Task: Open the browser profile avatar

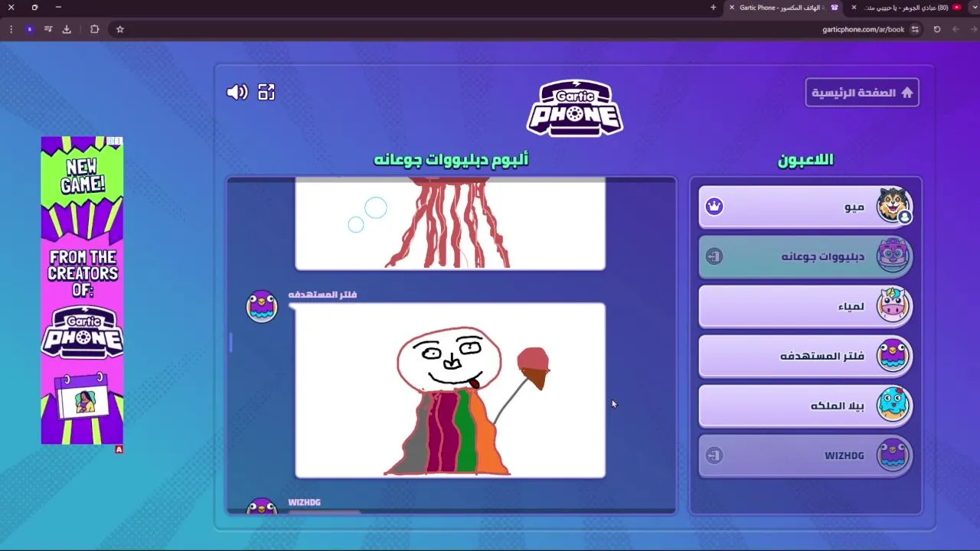Action: coord(29,29)
